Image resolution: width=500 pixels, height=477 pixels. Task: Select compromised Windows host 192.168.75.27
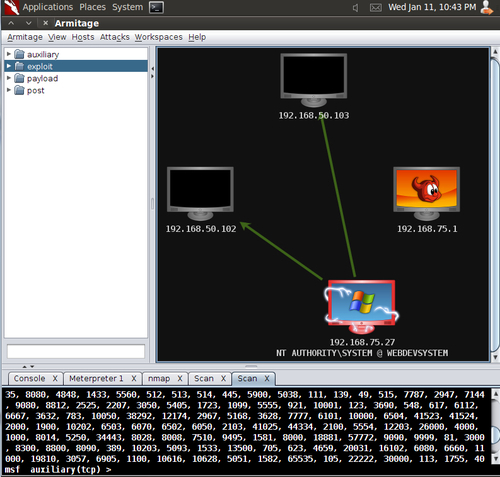362,307
